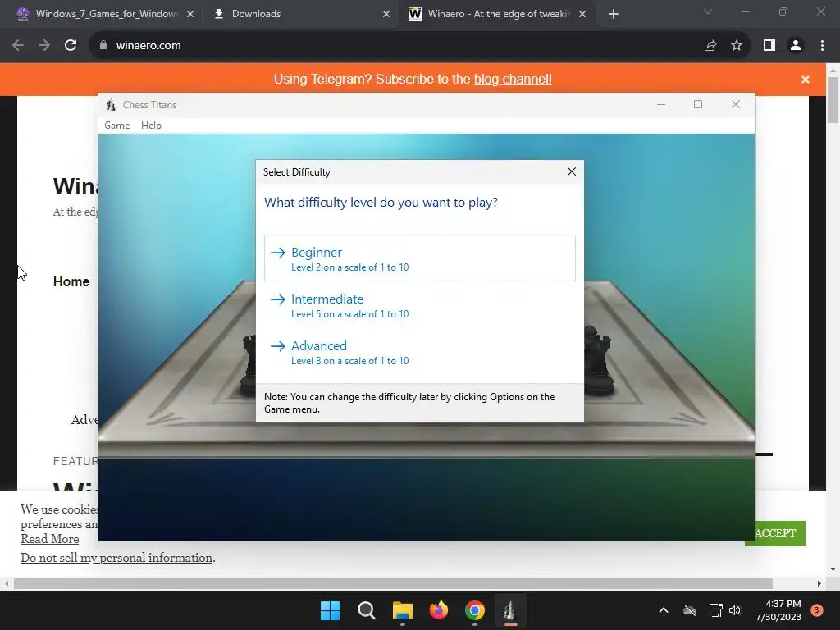Select the Winaero browser tab
This screenshot has height=630, width=840.
pyautogui.click(x=497, y=14)
